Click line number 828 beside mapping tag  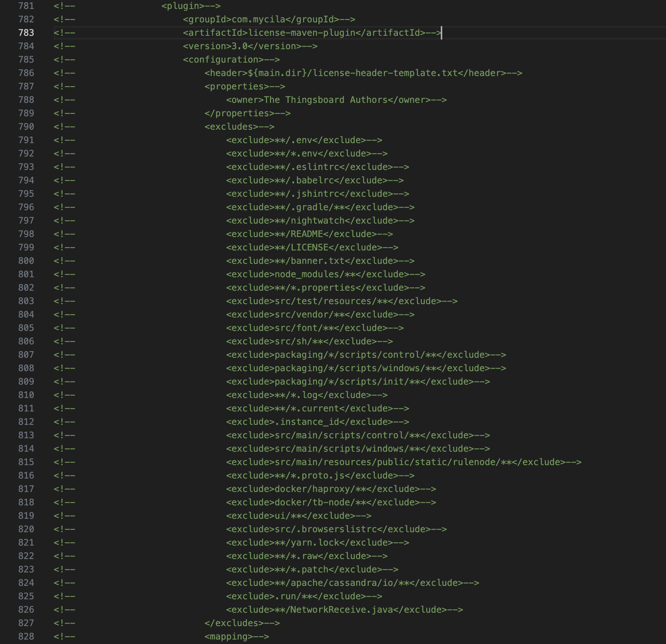pyautogui.click(x=26, y=637)
